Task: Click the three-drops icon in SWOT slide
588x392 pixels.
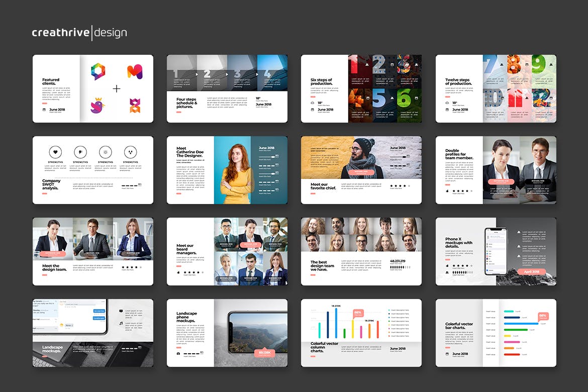Action: coord(131,152)
